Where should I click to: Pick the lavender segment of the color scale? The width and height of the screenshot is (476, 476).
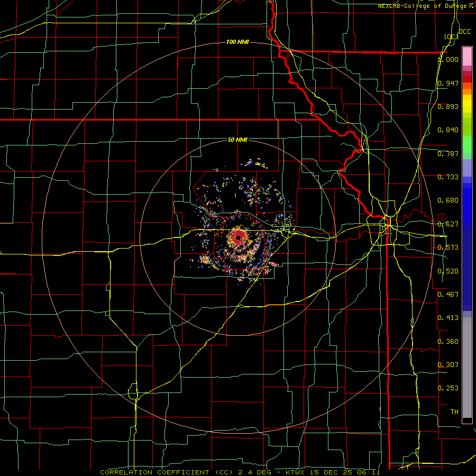[467, 168]
